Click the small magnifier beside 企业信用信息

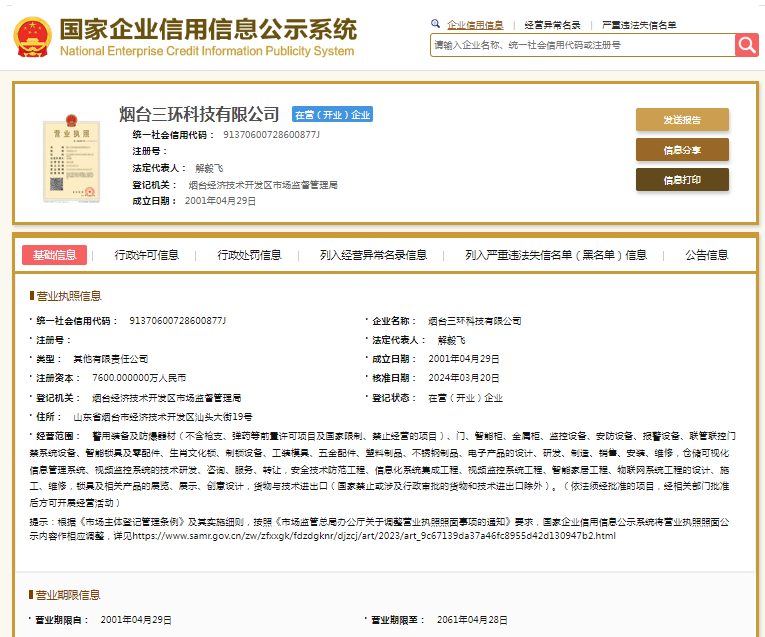pyautogui.click(x=435, y=23)
